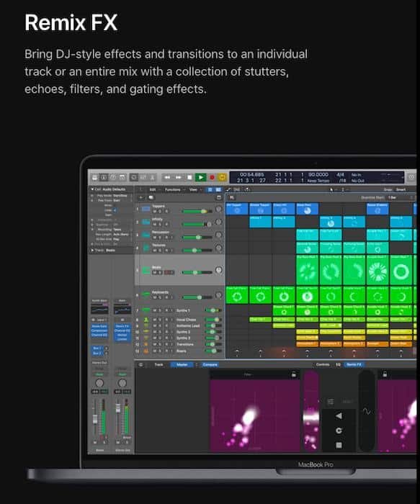Mute the Toppers track

[x=155, y=212]
